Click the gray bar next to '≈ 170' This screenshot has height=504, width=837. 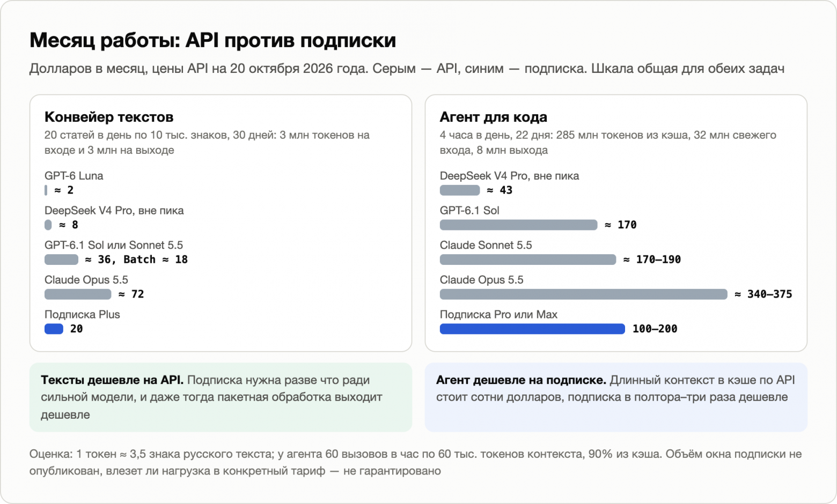pyautogui.click(x=518, y=225)
